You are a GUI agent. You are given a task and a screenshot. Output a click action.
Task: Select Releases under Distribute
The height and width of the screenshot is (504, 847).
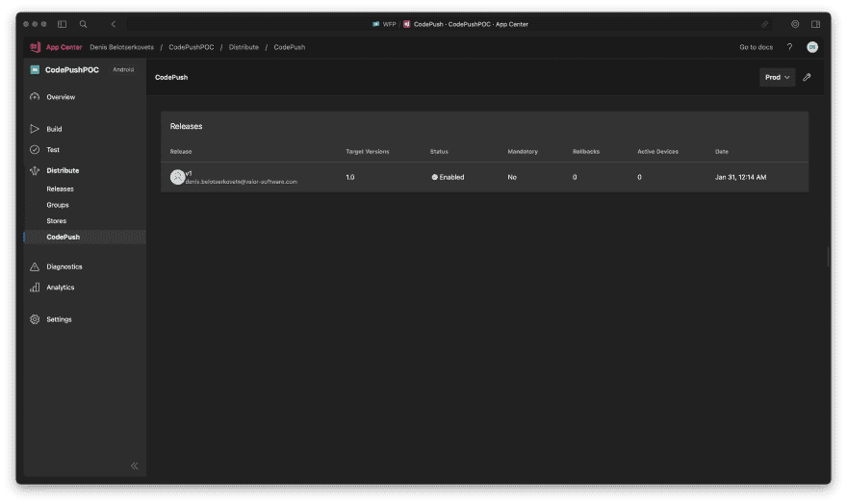[60, 189]
